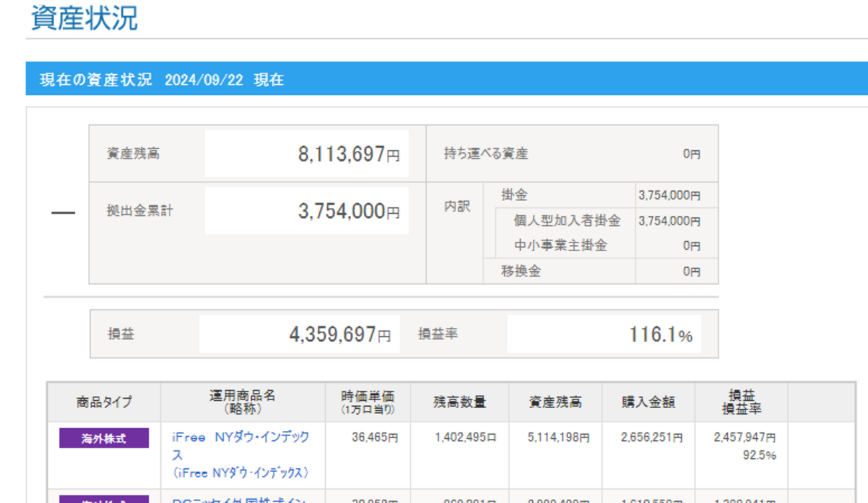Select the 116.1% profit rate value
The width and height of the screenshot is (868, 503).
point(661,334)
